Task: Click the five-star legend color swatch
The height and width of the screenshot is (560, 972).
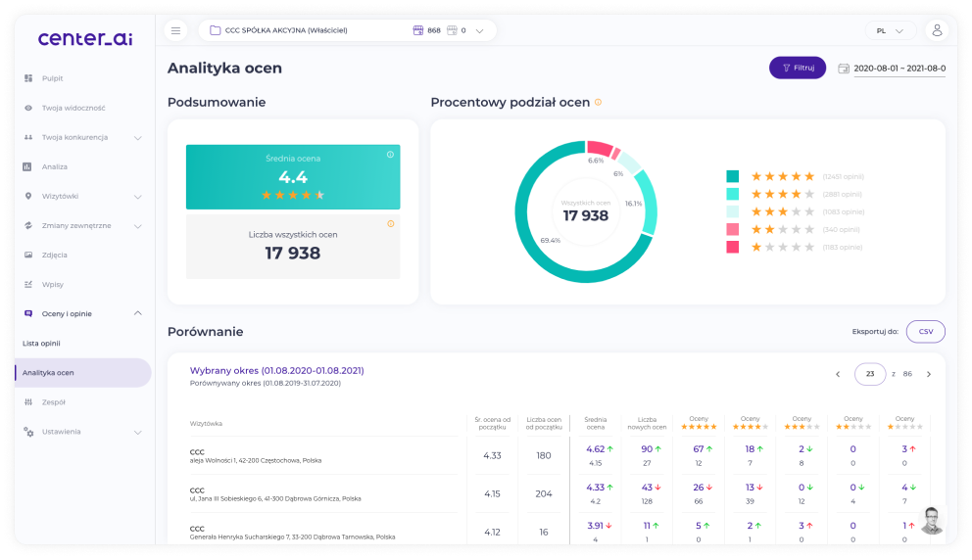Action: pyautogui.click(x=732, y=176)
